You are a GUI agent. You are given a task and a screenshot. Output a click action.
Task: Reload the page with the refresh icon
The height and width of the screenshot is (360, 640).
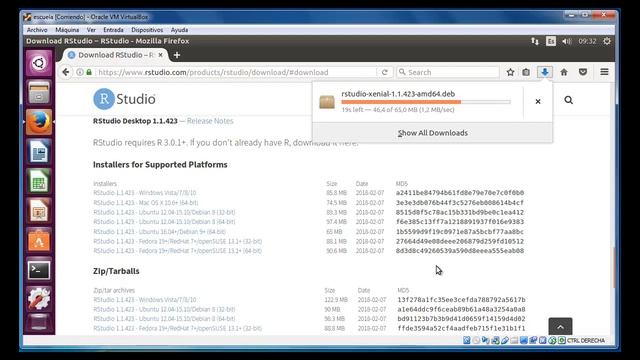tap(384, 72)
